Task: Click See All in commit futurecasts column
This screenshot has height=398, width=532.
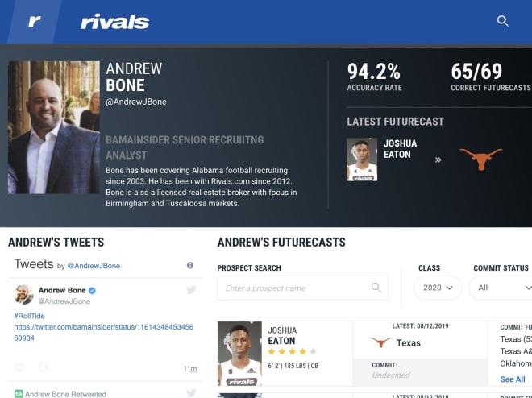Action: click(513, 379)
